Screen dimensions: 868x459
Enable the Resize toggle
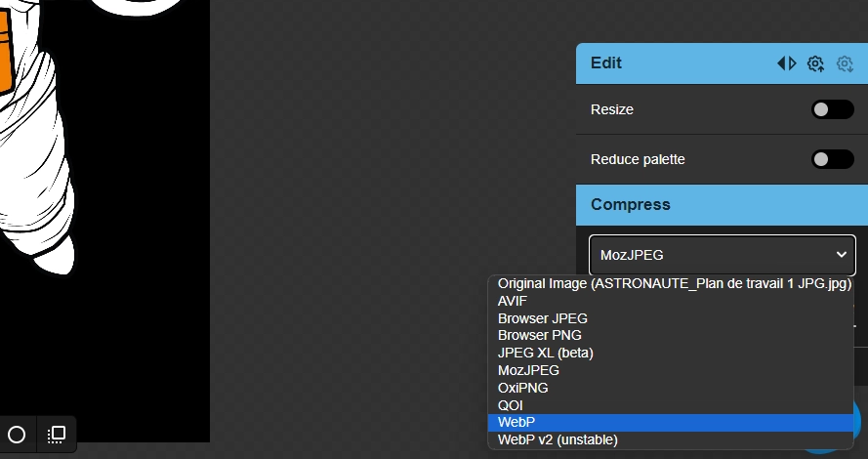pyautogui.click(x=833, y=109)
